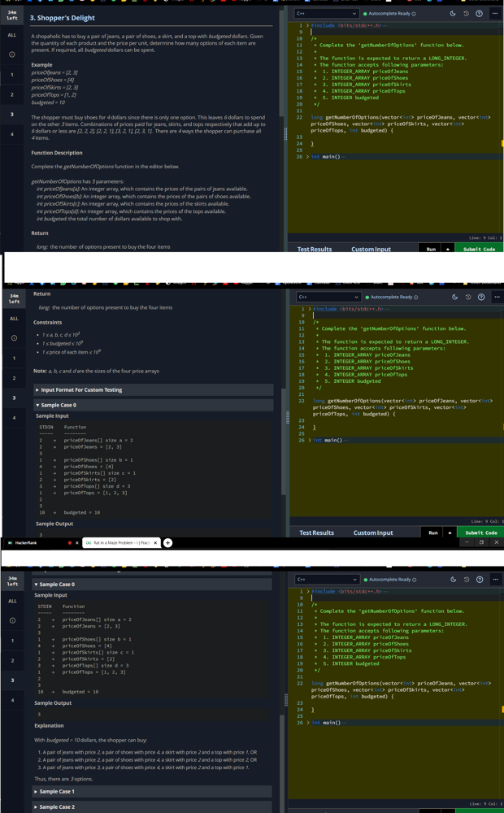
Task: Click Submit Code button in top screenshot
Action: pyautogui.click(x=479, y=250)
